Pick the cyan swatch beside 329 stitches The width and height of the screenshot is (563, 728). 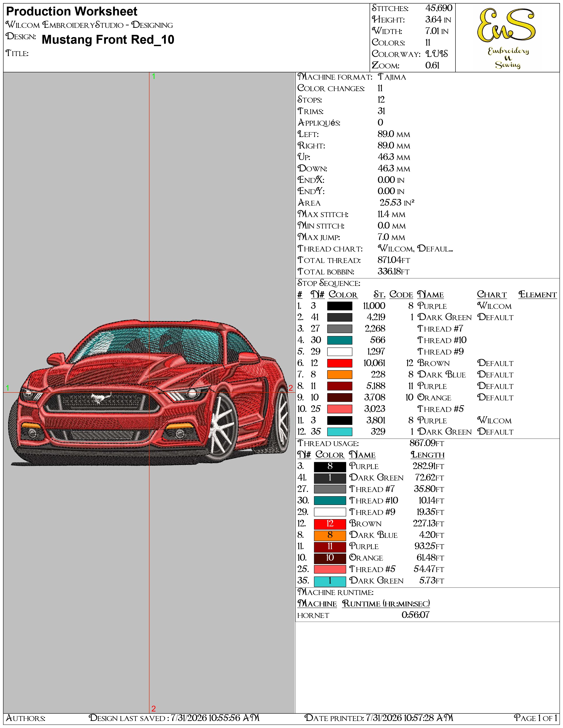click(340, 432)
